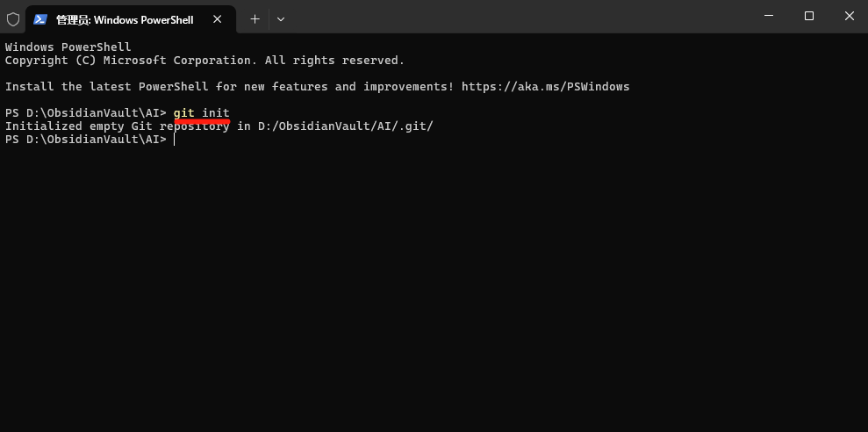868x432 pixels.
Task: Click the D:/ObsidianVault/AI/.git/ path in output
Action: pyautogui.click(x=345, y=126)
